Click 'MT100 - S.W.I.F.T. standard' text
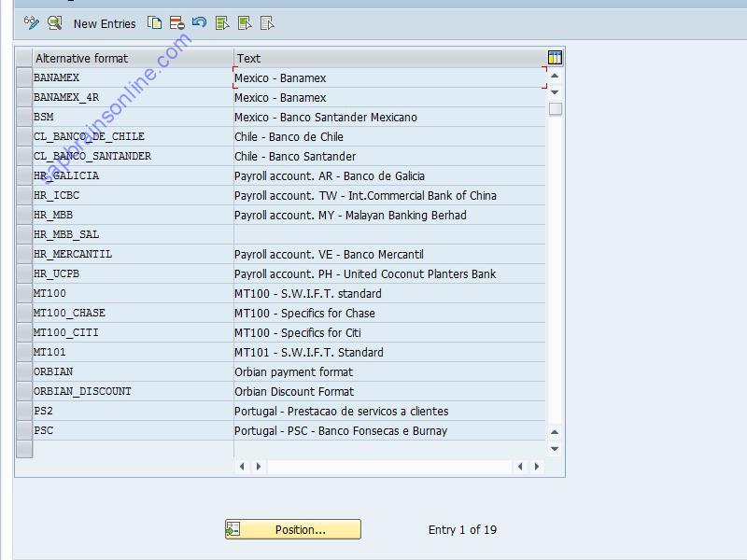 pyautogui.click(x=308, y=293)
